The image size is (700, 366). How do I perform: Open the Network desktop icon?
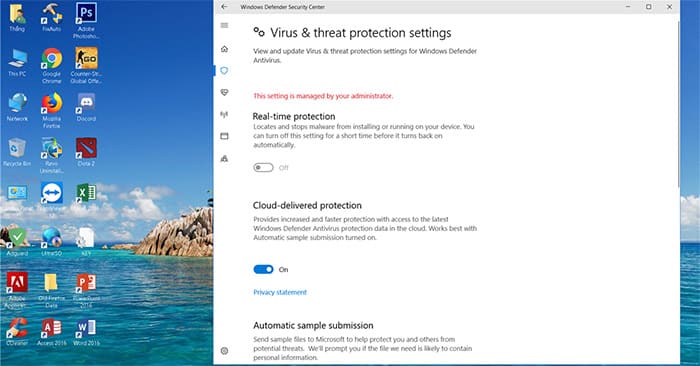pyautogui.click(x=17, y=108)
